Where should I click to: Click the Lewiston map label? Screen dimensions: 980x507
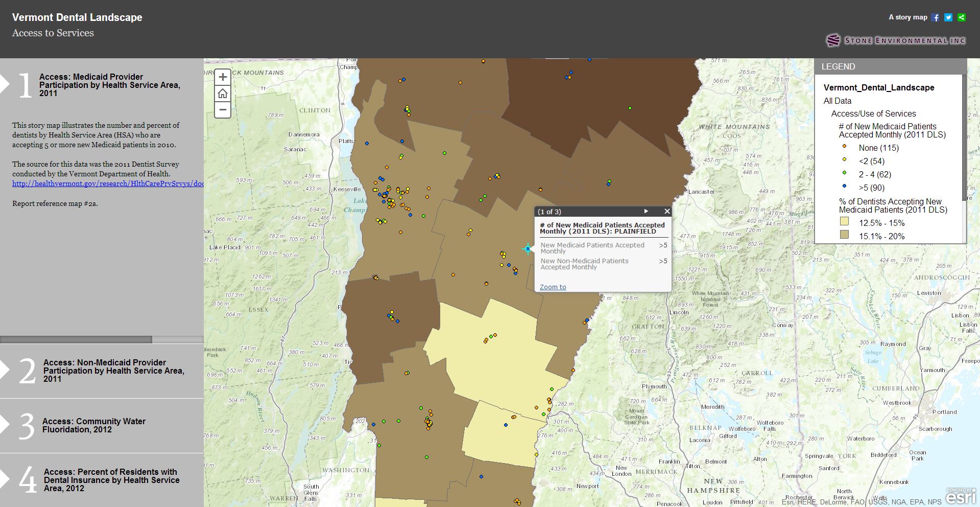tap(929, 293)
